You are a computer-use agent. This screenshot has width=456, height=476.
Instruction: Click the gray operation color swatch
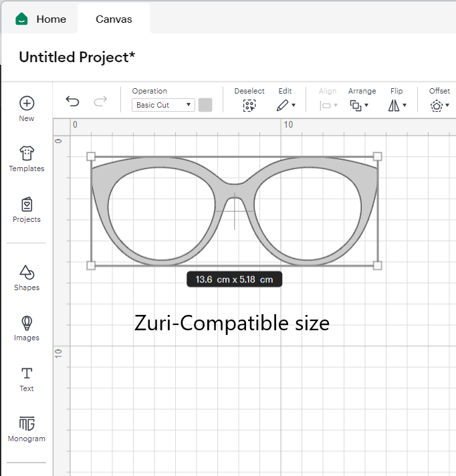[x=205, y=105]
